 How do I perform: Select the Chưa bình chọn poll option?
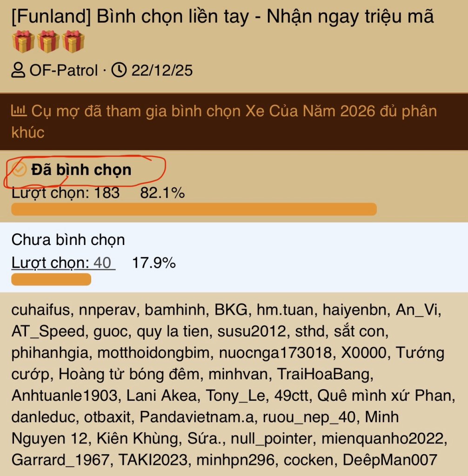[x=68, y=240]
